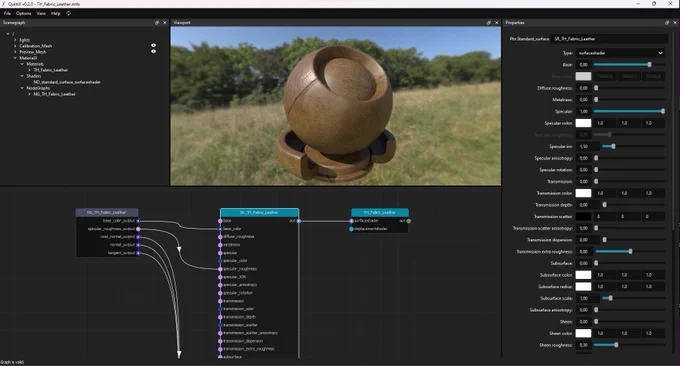Image resolution: width=680 pixels, height=366 pixels.
Task: Open the File menu
Action: click(x=7, y=13)
